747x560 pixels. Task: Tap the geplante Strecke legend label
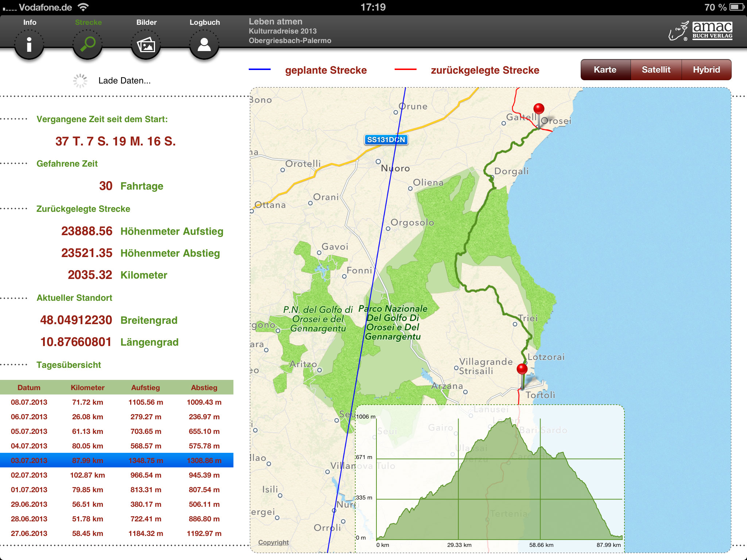point(326,70)
